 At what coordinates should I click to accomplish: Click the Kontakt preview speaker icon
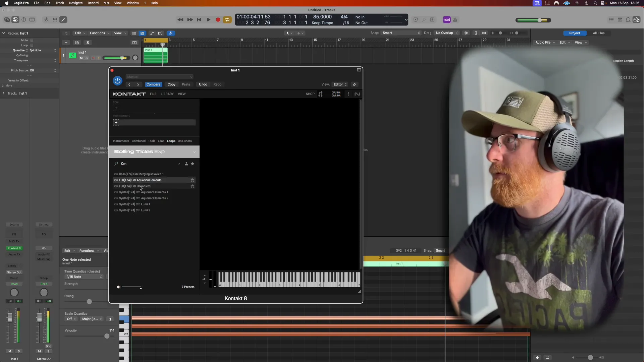(118, 287)
